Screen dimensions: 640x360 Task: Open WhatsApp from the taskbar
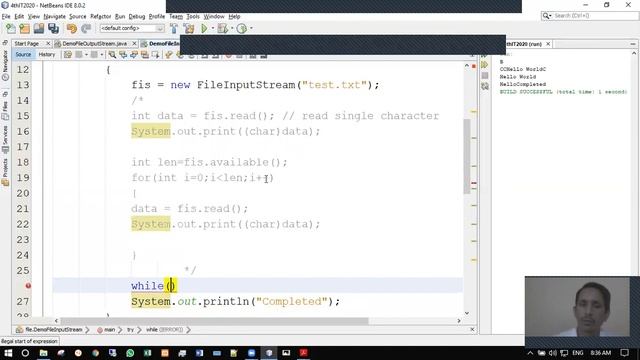(x=130, y=353)
